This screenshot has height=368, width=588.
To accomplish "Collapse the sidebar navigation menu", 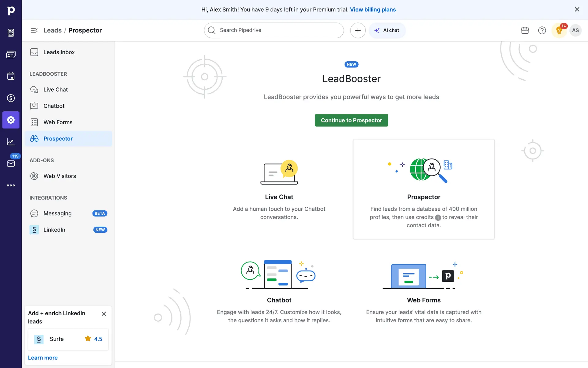I will pyautogui.click(x=34, y=30).
